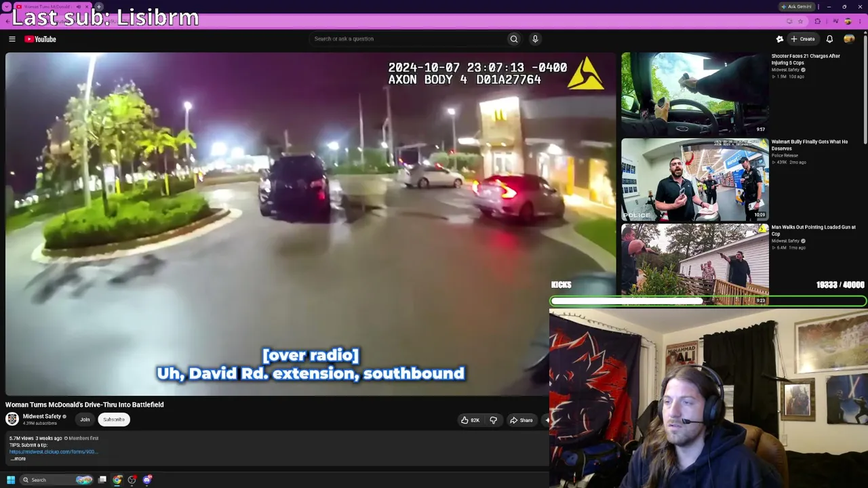Open the red-badged app next to Chrome in taskbar
The width and height of the screenshot is (868, 488).
132,480
